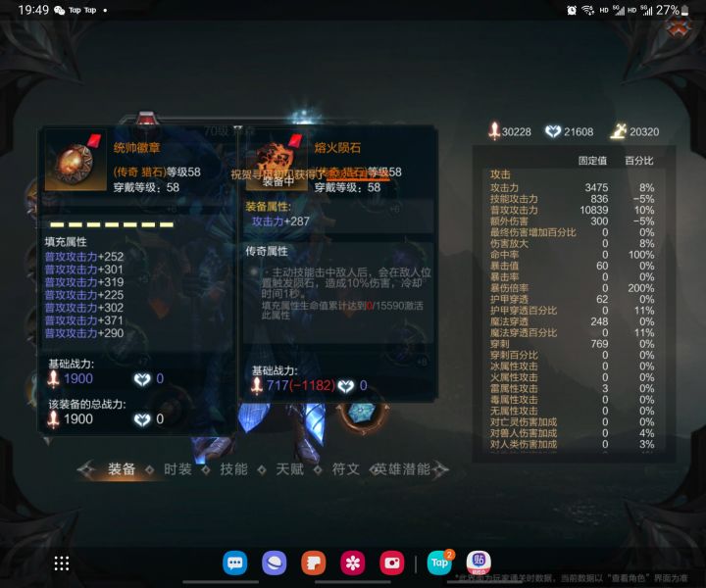The image size is (706, 588).
Task: Open Samsung Internet browser from dock
Action: tap(275, 563)
